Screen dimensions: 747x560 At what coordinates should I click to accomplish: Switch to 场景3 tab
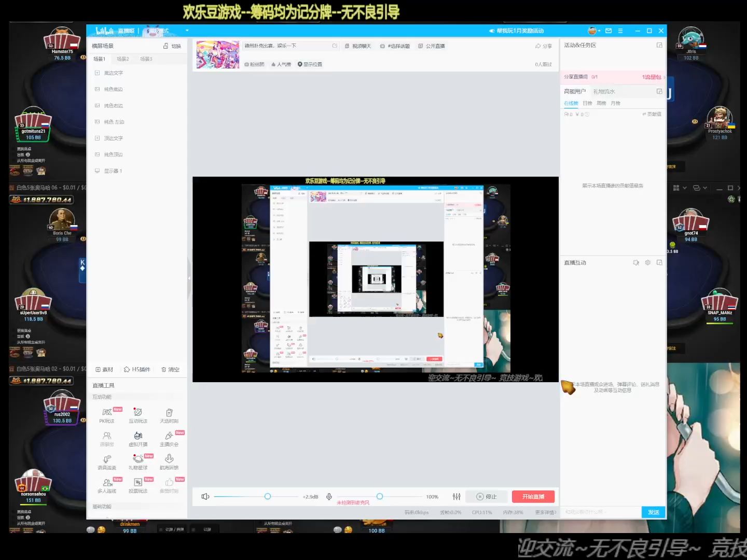(146, 59)
